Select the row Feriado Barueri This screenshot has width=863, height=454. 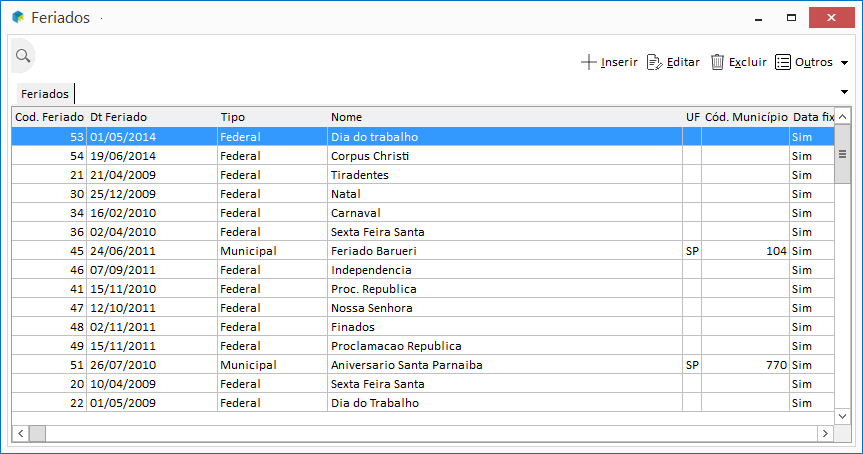tap(423, 251)
